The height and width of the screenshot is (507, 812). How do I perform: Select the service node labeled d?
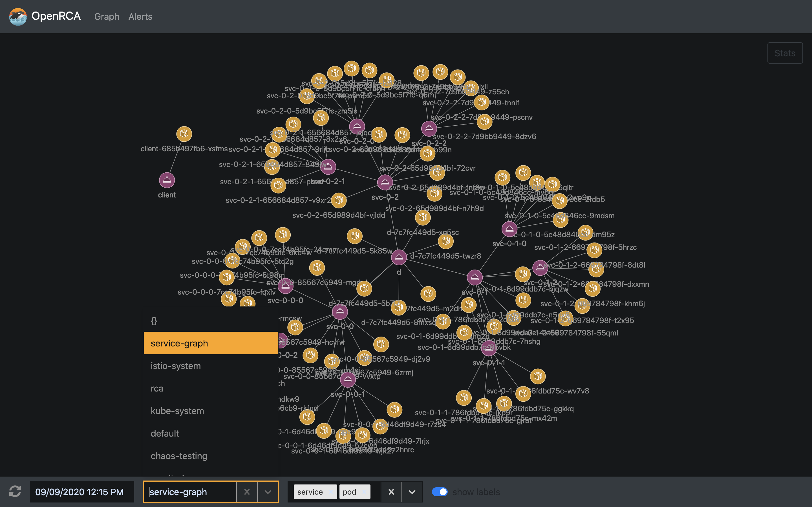399,257
